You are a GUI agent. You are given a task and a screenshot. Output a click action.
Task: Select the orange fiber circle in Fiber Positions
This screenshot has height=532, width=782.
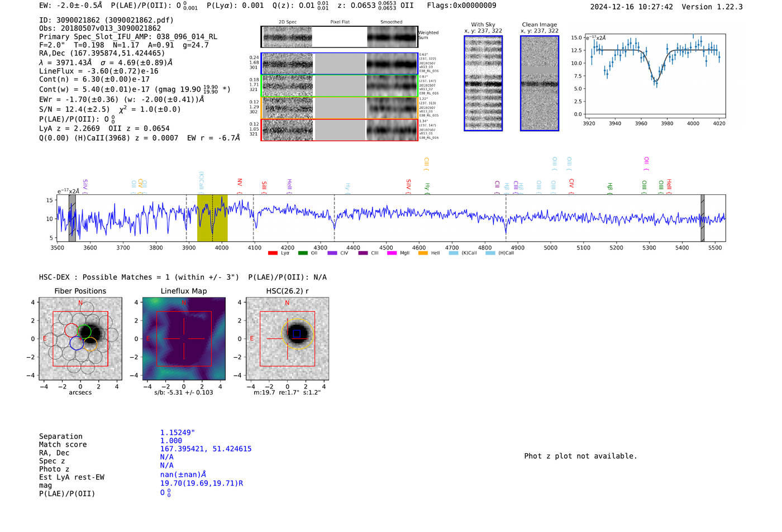click(x=90, y=344)
